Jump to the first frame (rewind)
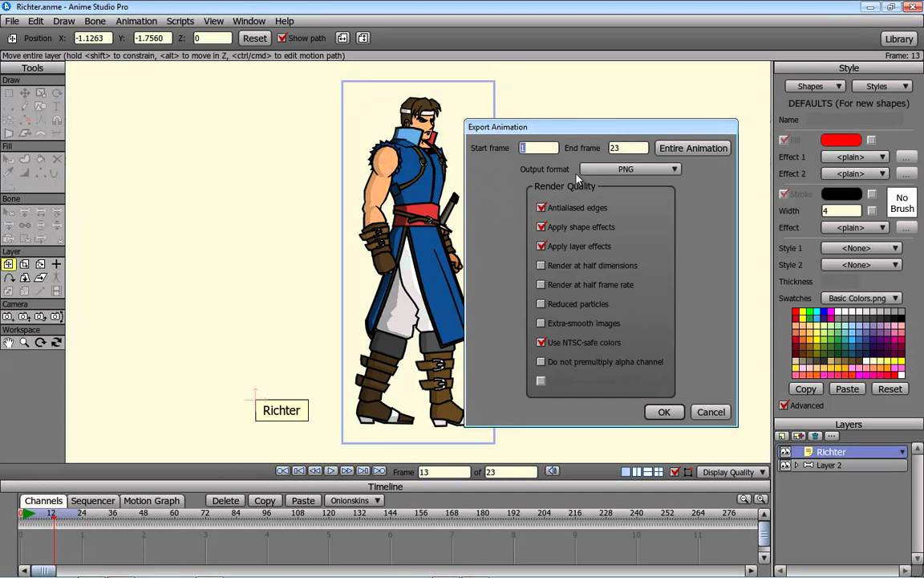The height and width of the screenshot is (578, 924). (283, 471)
